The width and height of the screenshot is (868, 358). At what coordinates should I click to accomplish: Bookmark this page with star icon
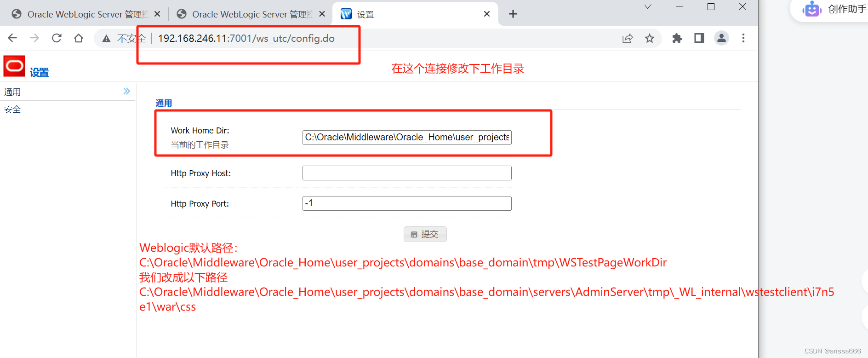(x=650, y=39)
